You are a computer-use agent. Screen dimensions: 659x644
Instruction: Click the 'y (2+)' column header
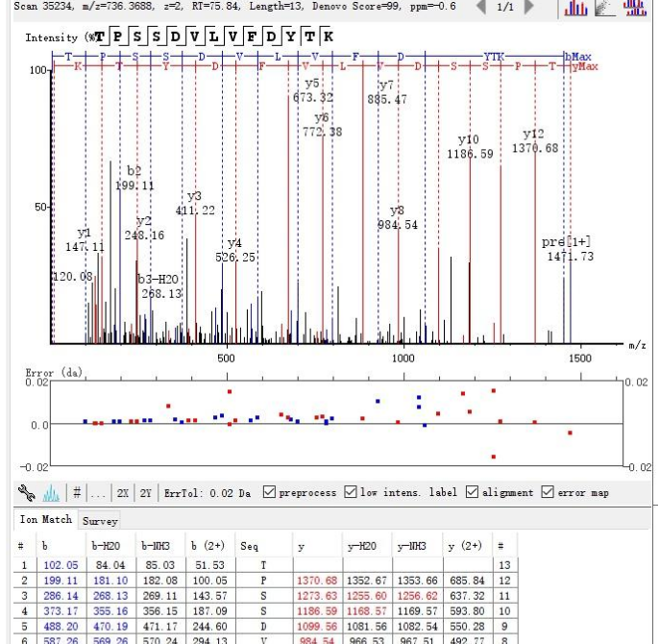pos(467,546)
